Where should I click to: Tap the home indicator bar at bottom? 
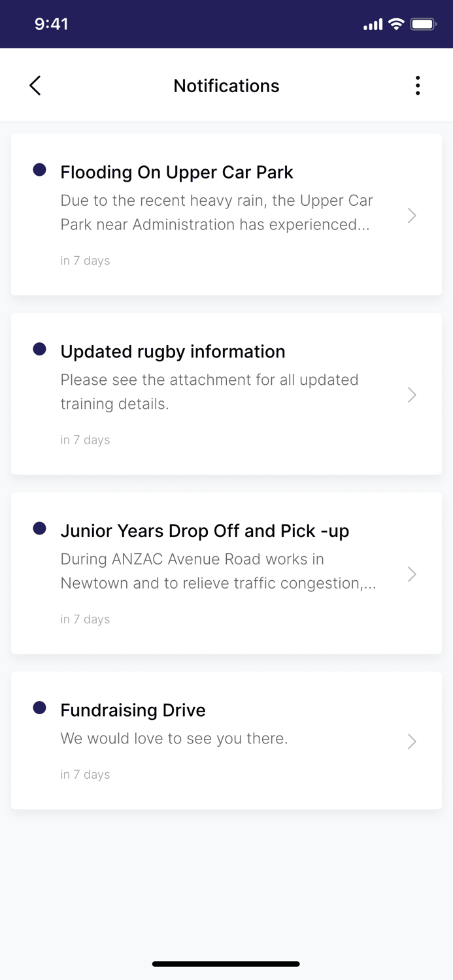pyautogui.click(x=226, y=964)
